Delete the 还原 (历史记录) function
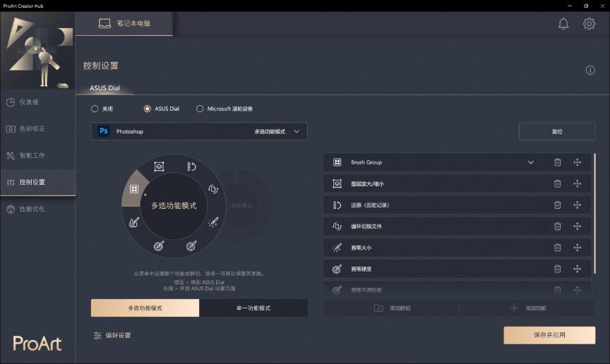 click(x=558, y=205)
